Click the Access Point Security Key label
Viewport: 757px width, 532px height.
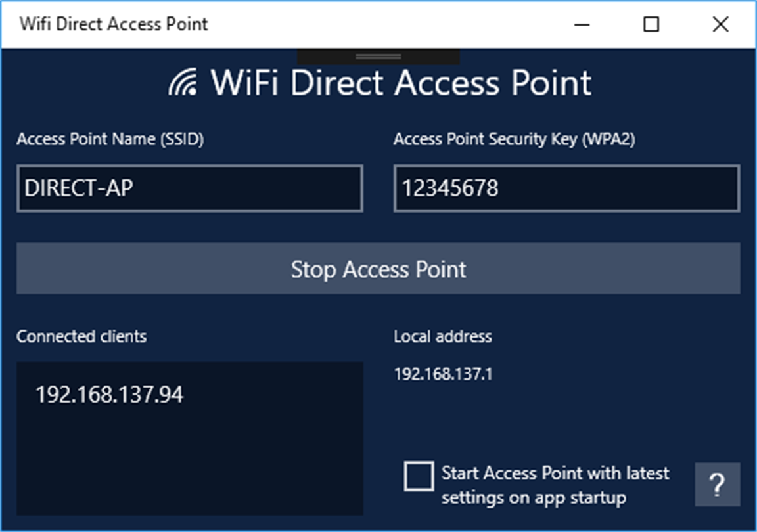click(x=514, y=139)
